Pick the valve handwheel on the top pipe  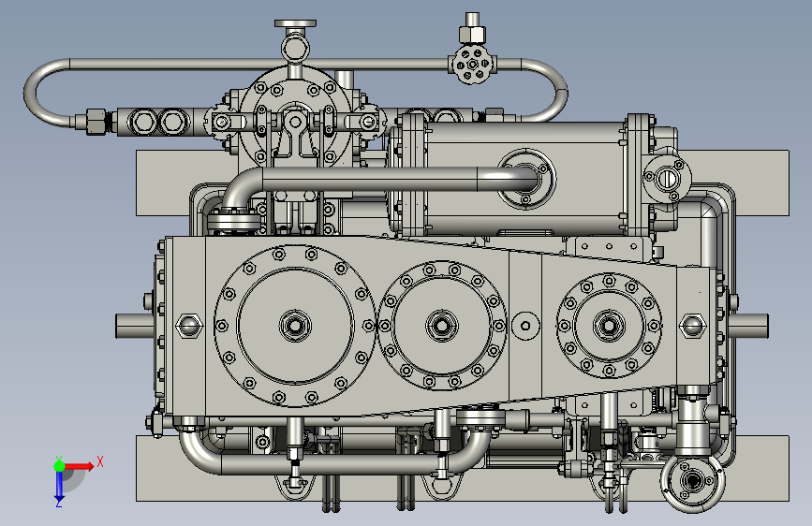[x=471, y=65]
